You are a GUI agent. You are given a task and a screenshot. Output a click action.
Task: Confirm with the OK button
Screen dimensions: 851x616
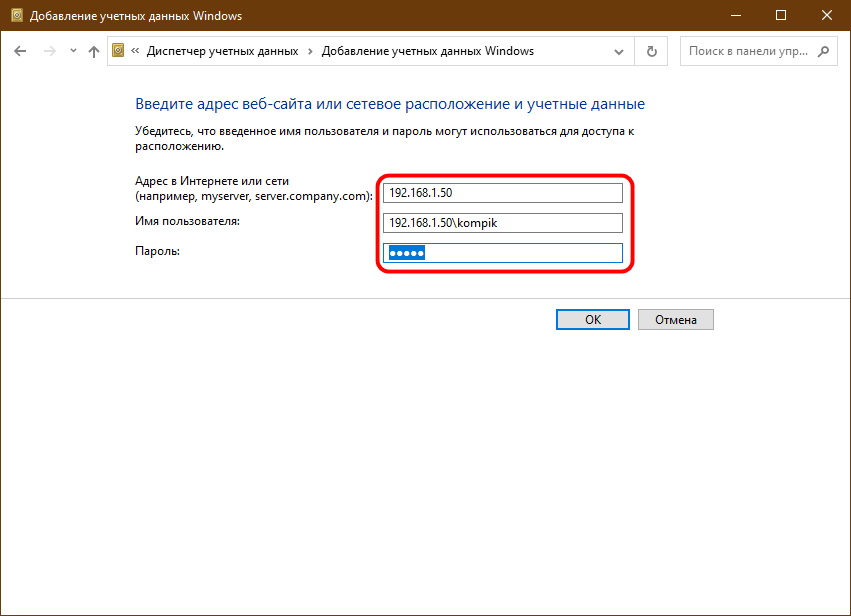(593, 320)
